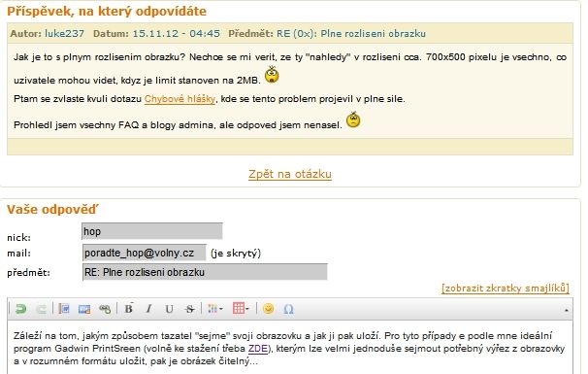Open the text color dropdown
588x374 pixels.
[215, 309]
